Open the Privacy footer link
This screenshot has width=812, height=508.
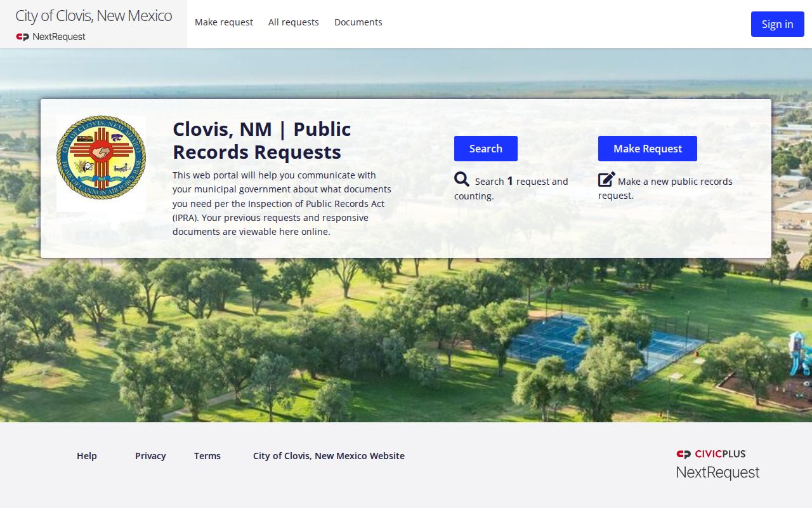150,456
